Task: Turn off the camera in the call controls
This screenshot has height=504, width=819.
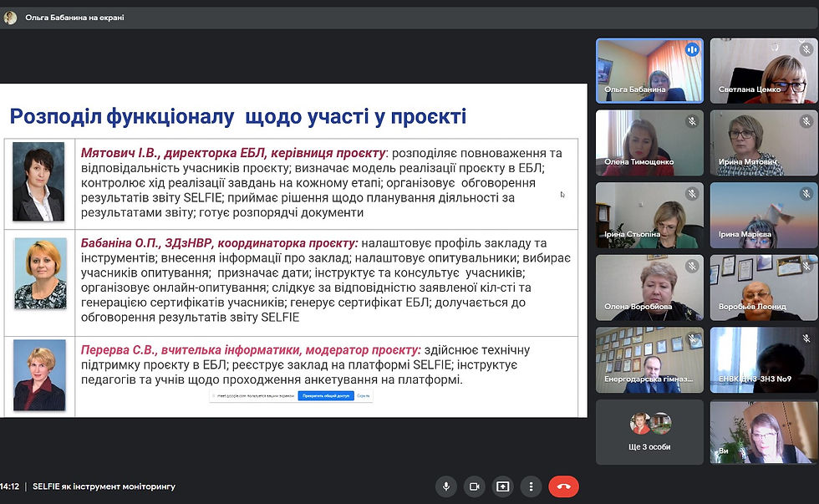Action: tap(474, 486)
